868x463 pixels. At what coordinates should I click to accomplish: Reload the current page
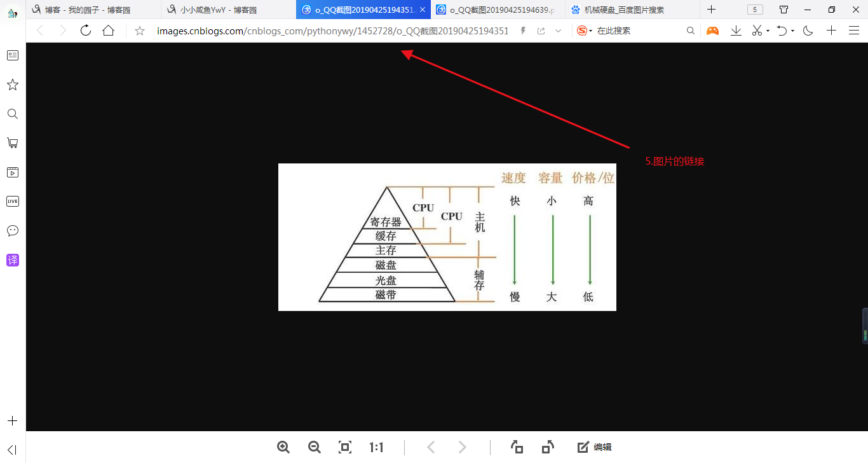(85, 31)
